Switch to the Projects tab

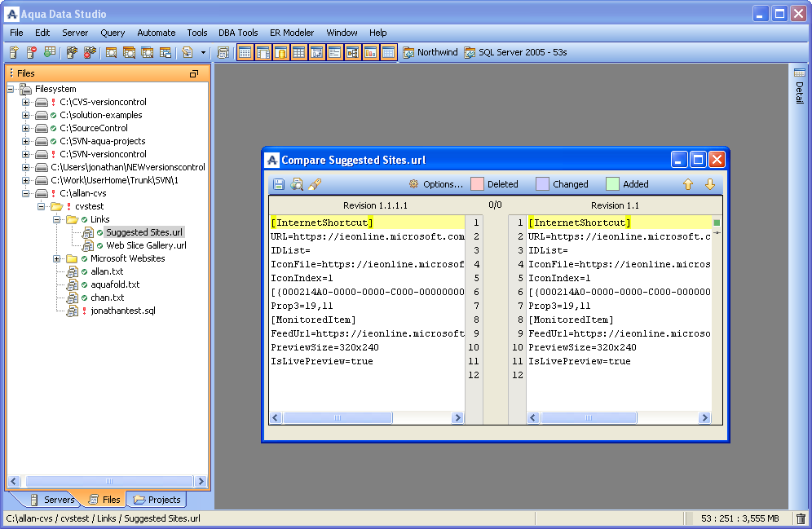(x=157, y=500)
